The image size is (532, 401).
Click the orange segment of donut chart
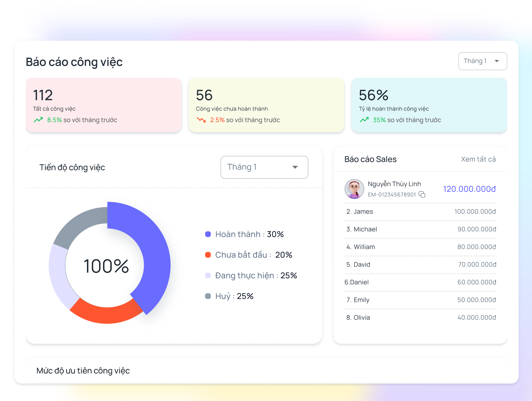coord(106,315)
